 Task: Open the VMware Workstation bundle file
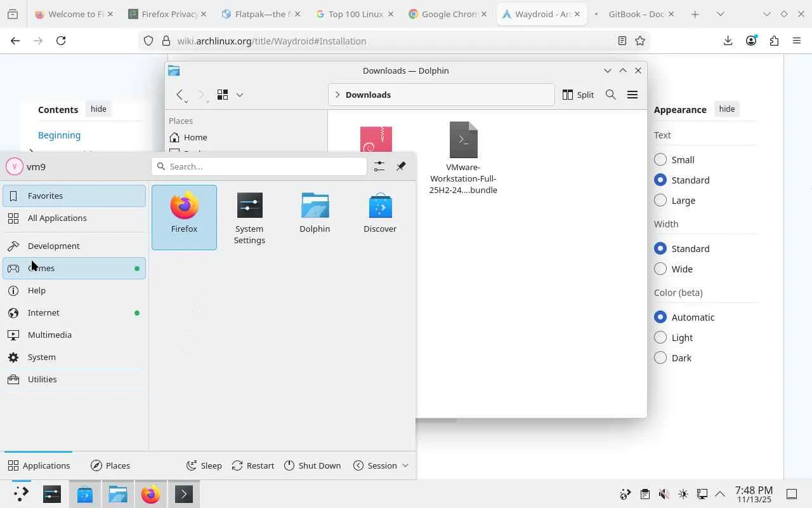[x=463, y=158]
